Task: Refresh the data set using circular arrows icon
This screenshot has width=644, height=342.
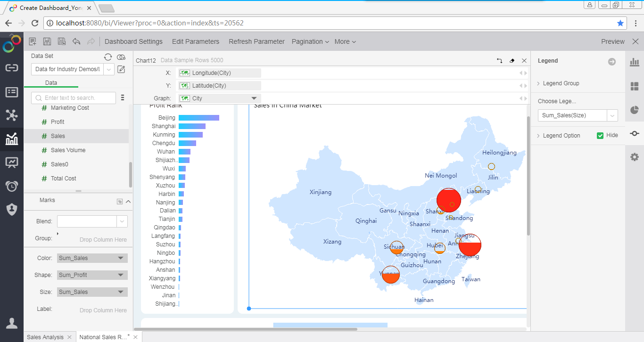Action: pyautogui.click(x=108, y=57)
